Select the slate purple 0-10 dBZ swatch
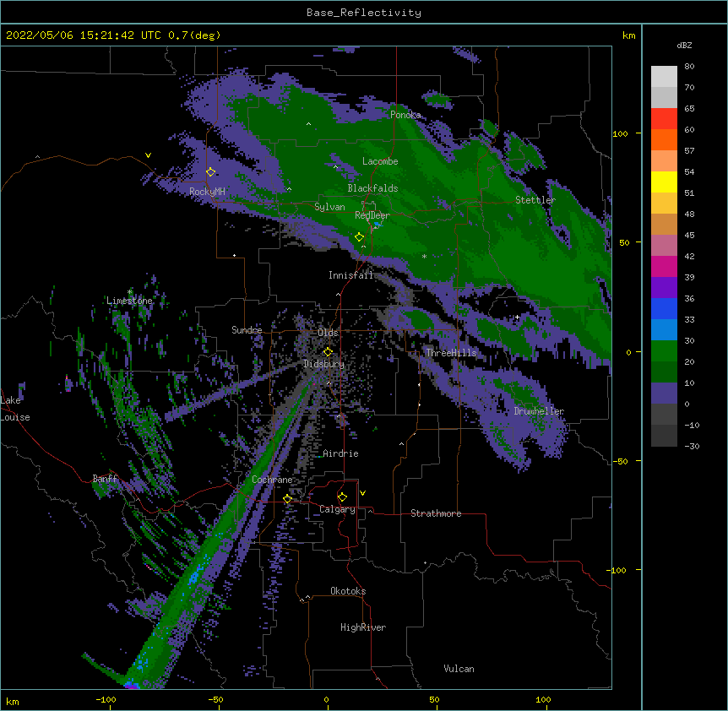This screenshot has height=711, width=728. pyautogui.click(x=664, y=393)
